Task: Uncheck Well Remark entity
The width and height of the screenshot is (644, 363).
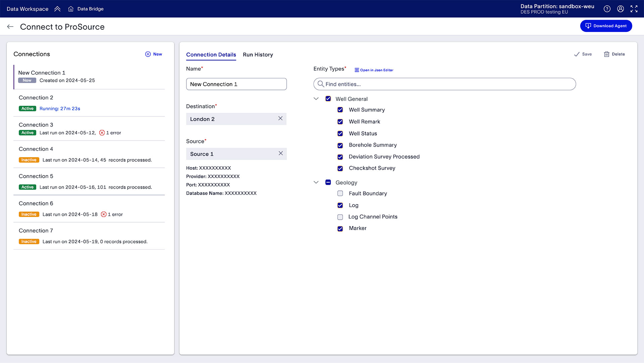Action: 340,122
